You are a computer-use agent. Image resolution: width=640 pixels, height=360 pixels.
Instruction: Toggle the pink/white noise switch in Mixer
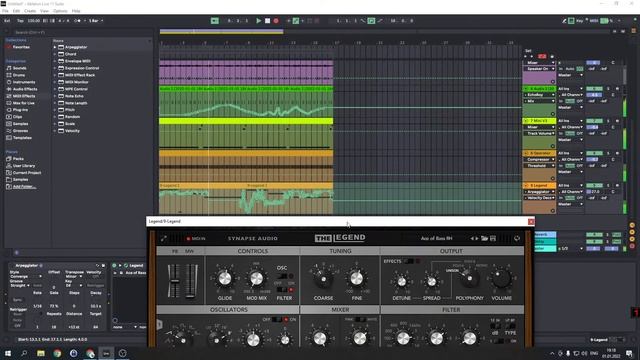point(360,319)
